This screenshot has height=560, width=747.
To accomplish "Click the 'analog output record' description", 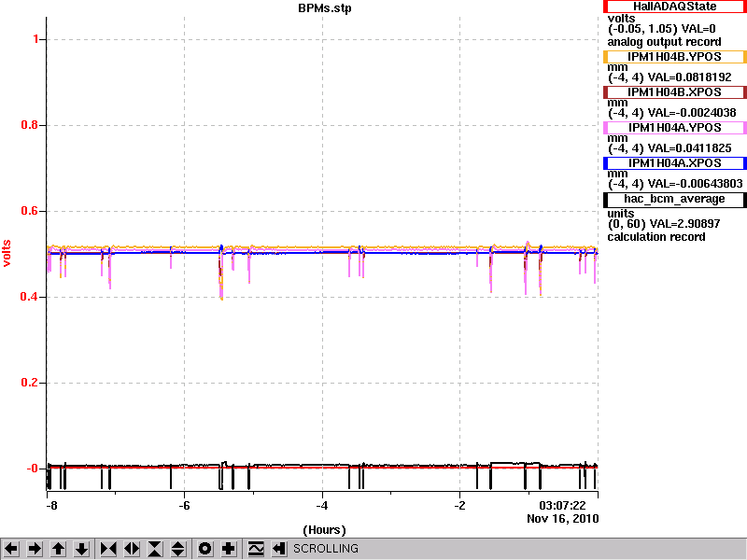I will [664, 42].
